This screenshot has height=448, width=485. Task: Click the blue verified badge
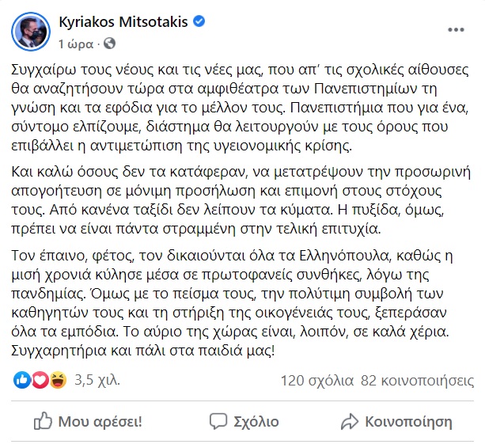pyautogui.click(x=199, y=21)
